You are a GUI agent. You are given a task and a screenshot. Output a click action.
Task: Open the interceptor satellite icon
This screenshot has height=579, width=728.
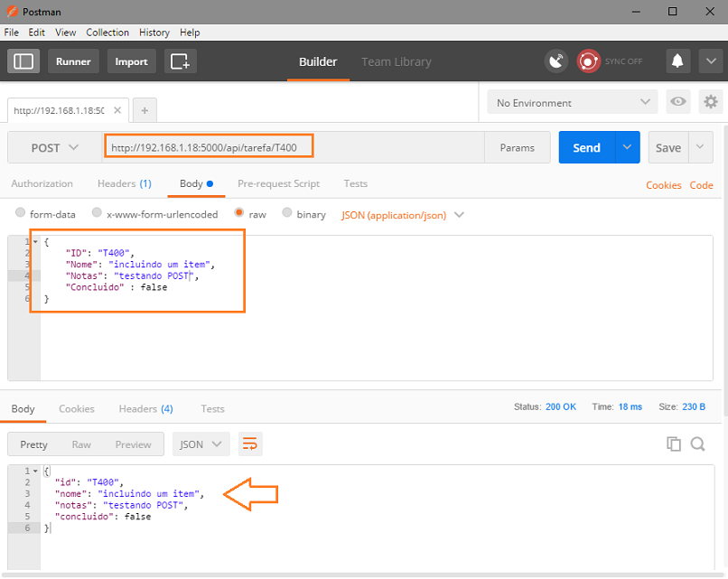pos(556,61)
